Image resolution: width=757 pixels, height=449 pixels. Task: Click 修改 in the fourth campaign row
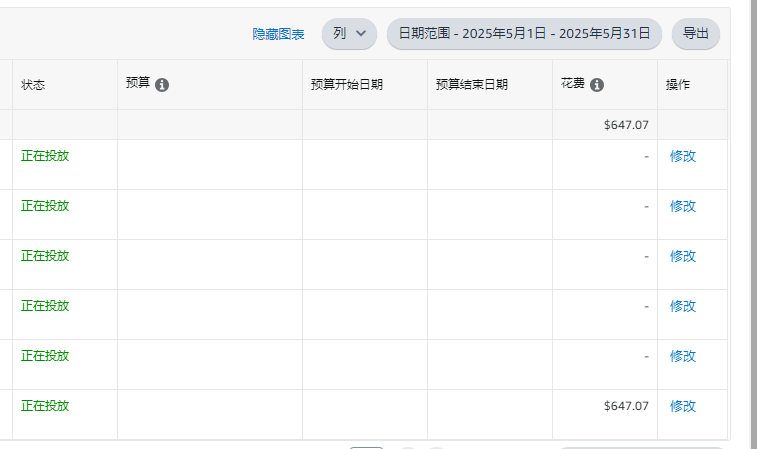tap(683, 306)
